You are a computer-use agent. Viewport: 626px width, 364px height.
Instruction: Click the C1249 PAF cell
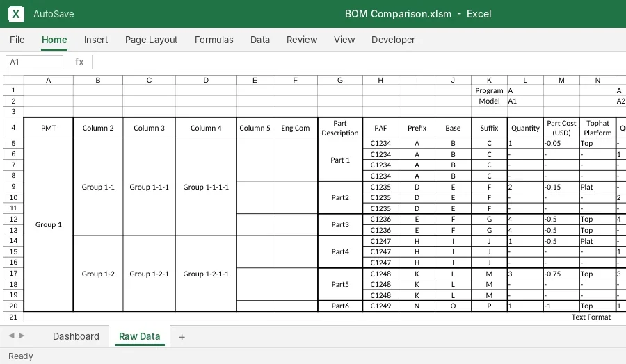[380, 306]
